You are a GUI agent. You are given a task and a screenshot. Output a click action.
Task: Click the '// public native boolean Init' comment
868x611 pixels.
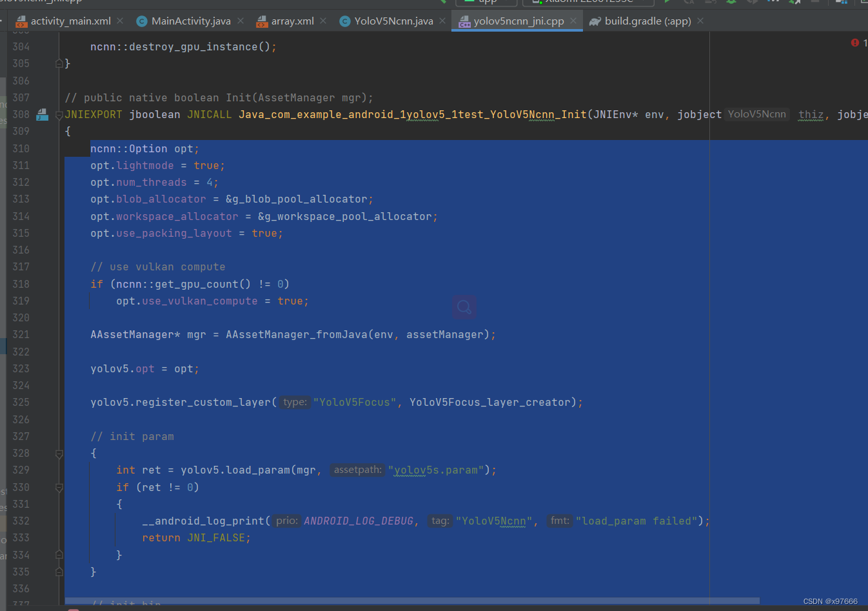coord(219,98)
